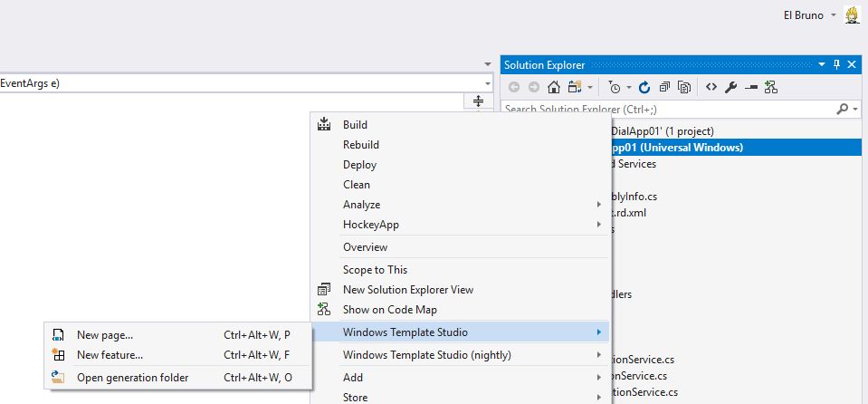Click the code map icon in Solution Explorer toolbar
The height and width of the screenshot is (404, 868).
[770, 87]
